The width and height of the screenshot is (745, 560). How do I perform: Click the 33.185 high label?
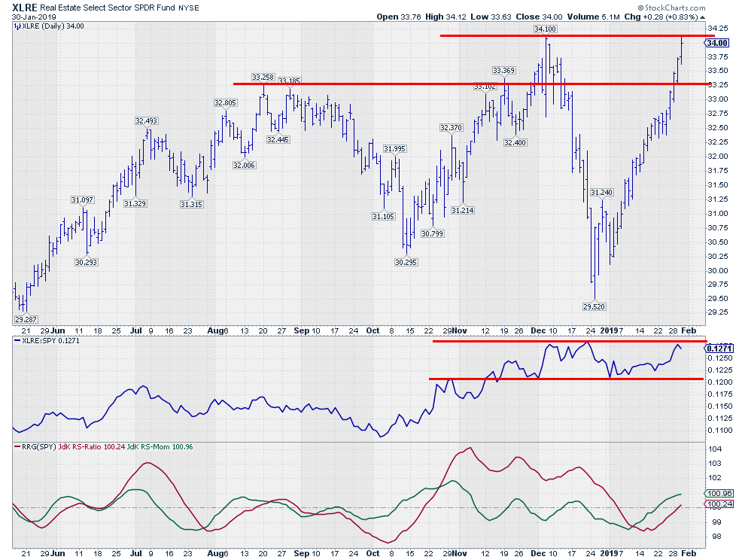(289, 81)
